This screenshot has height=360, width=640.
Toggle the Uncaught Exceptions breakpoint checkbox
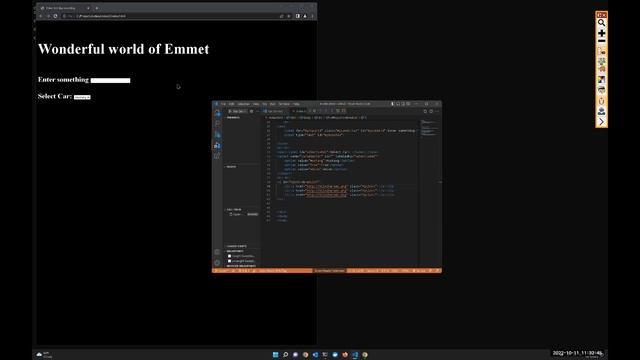click(x=229, y=261)
